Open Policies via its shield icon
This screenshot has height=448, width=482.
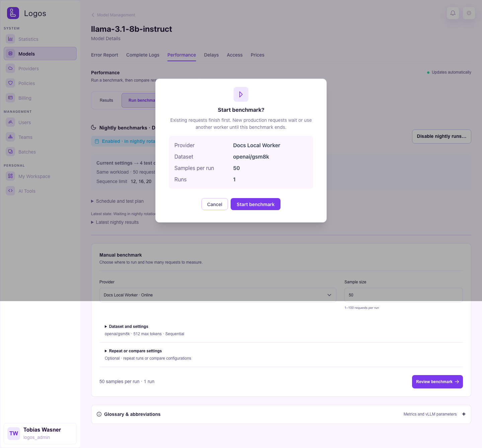[10, 83]
